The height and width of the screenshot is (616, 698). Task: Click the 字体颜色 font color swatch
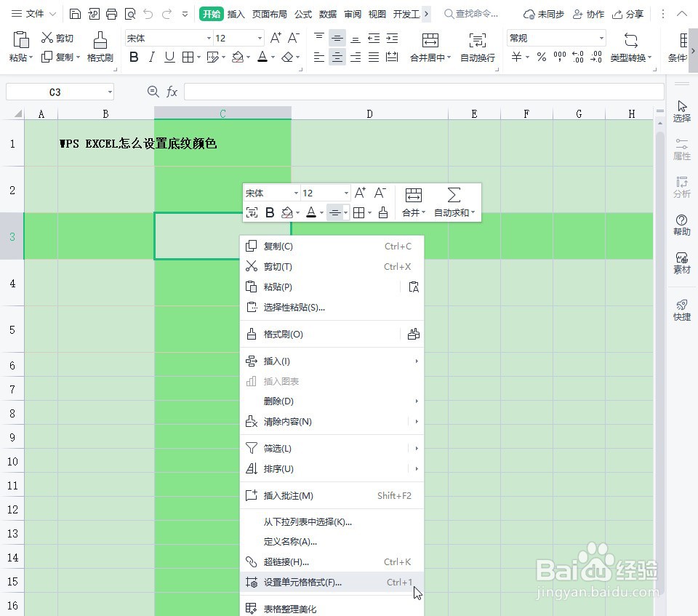[x=262, y=57]
